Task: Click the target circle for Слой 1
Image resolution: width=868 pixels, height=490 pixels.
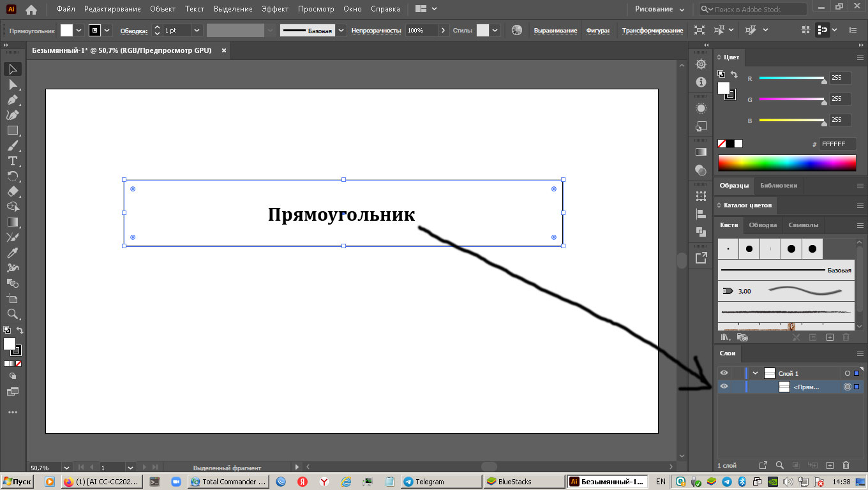Action: (848, 373)
